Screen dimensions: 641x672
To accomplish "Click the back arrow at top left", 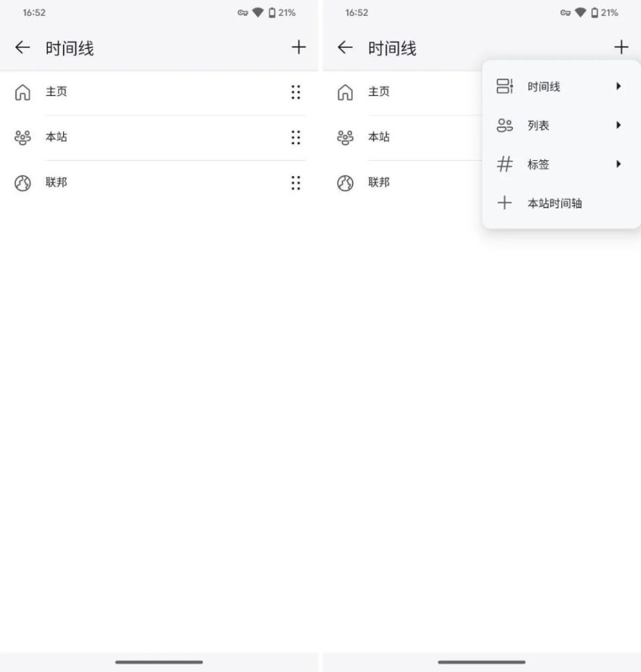I will pos(22,47).
